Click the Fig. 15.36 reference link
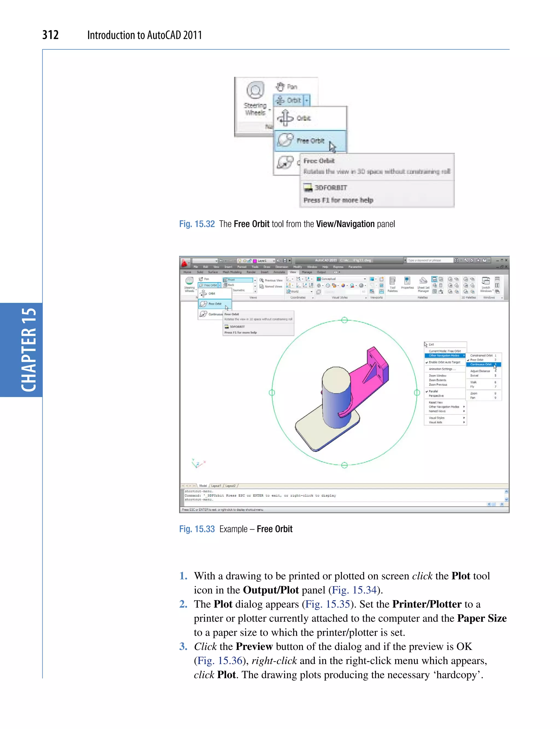Screen dimensions: 560x729 coord(220,661)
